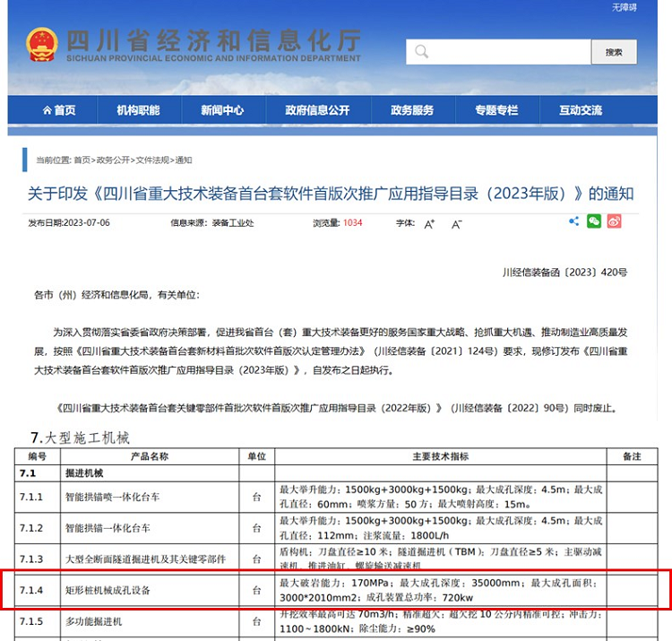The height and width of the screenshot is (641, 672).
Task: Open the 专题专栏 menu
Action: click(496, 110)
